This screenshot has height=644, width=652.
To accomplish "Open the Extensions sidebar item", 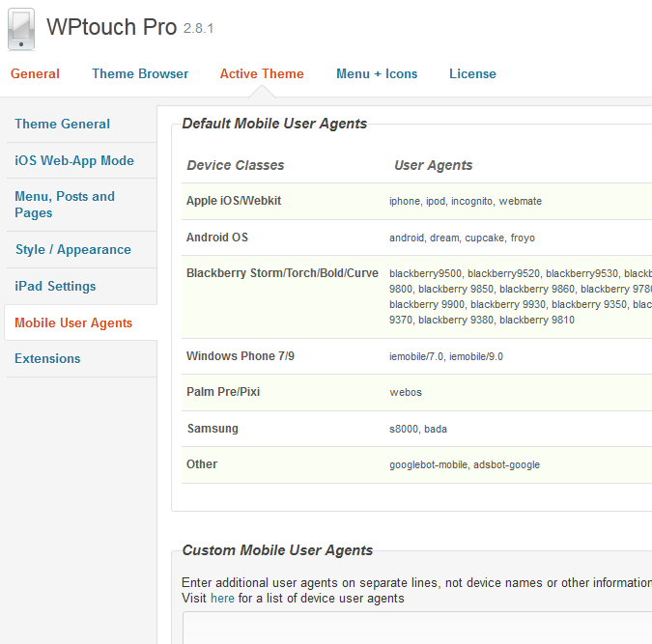I will point(47,358).
